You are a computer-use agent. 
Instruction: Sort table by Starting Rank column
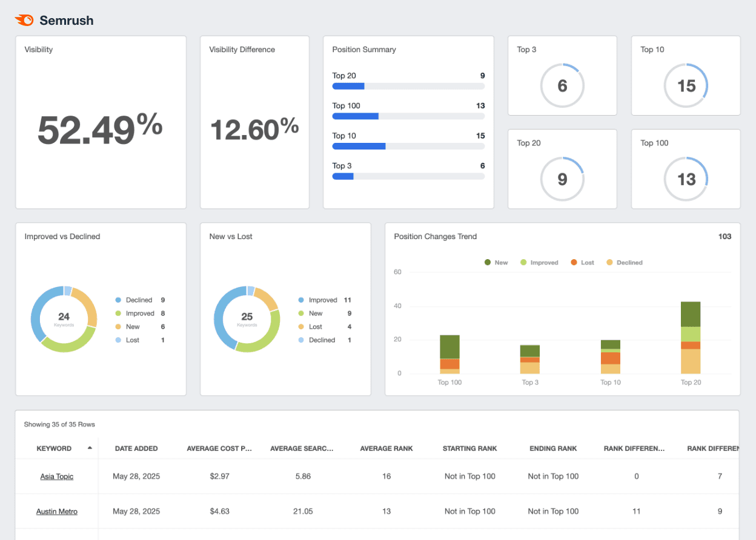pos(469,449)
